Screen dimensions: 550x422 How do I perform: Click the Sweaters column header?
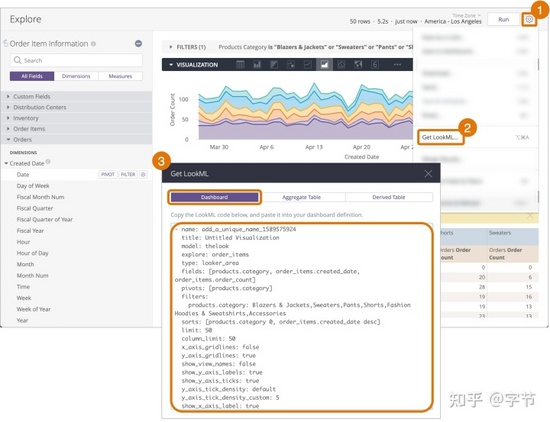(500, 233)
